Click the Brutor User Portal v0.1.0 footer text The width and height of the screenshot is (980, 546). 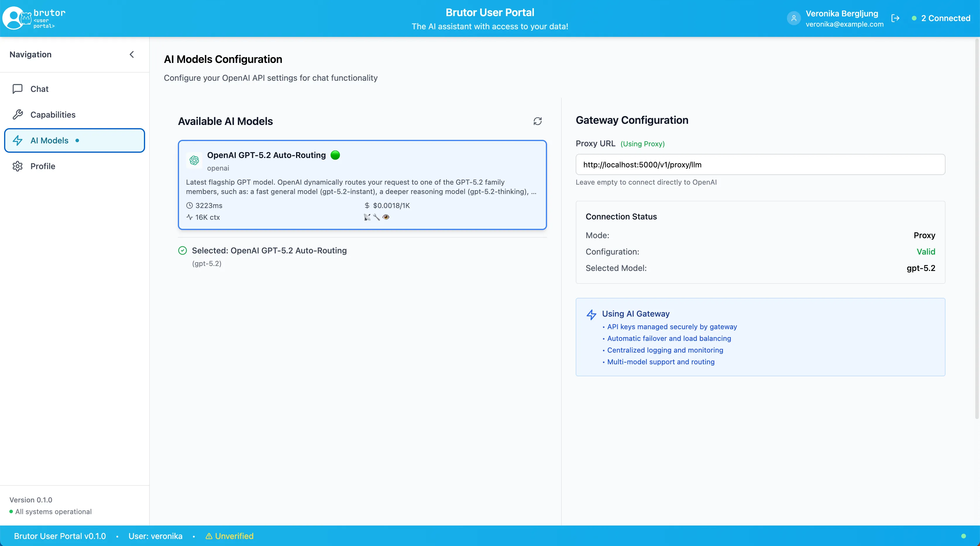60,536
